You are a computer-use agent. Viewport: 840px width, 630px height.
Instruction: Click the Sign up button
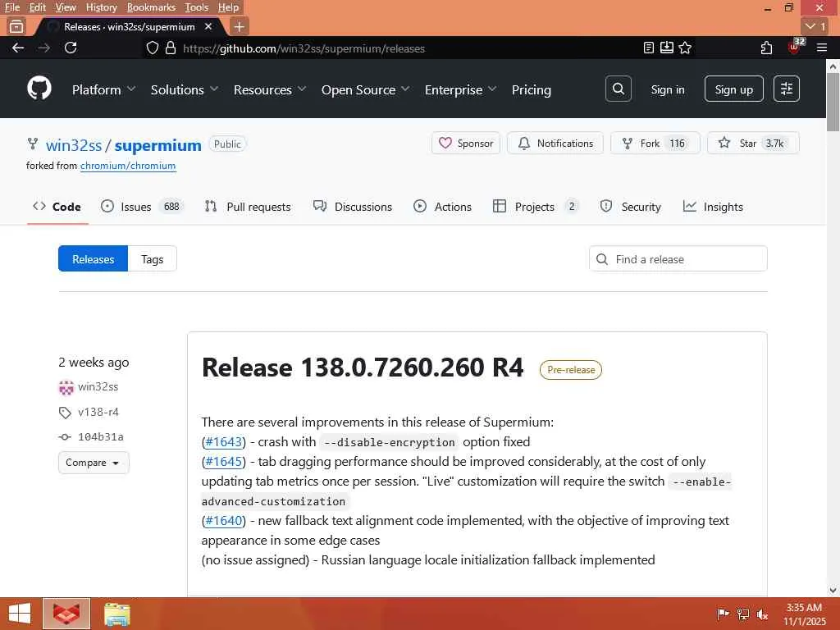coord(734,89)
